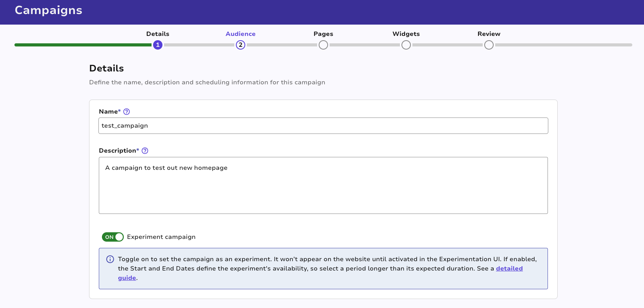
Task: Click step 1 circle in progress bar
Action: 158,45
